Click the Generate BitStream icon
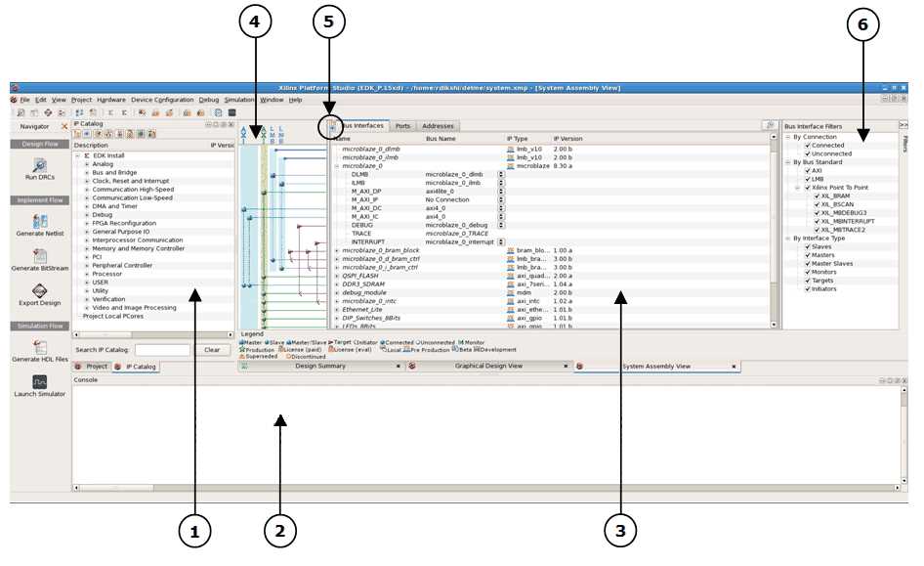 click(x=40, y=256)
